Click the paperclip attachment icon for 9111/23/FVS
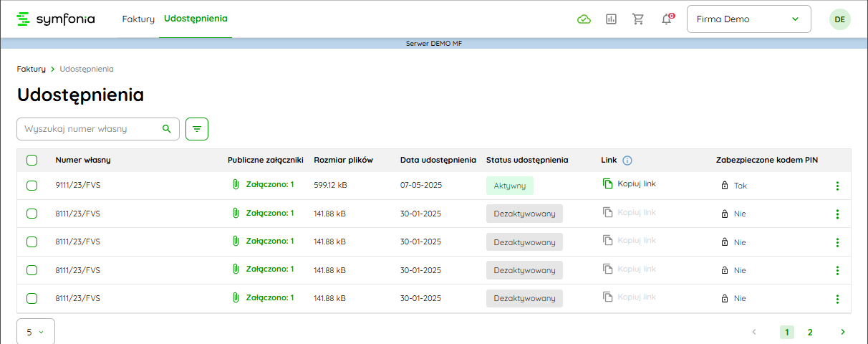This screenshot has height=344, width=868. tap(235, 185)
